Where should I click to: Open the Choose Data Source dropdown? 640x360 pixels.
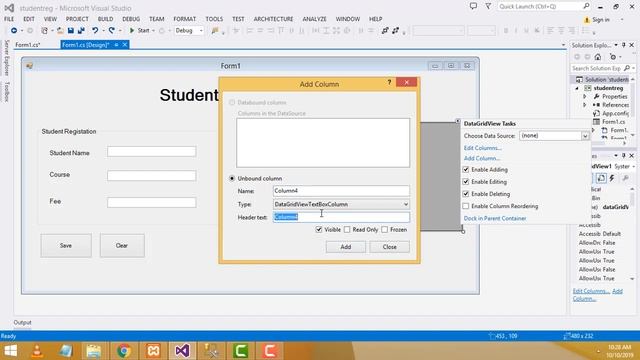585,136
